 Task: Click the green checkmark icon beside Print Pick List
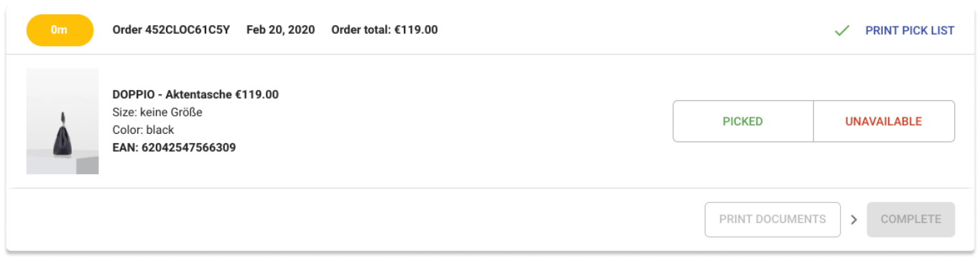pyautogui.click(x=842, y=30)
